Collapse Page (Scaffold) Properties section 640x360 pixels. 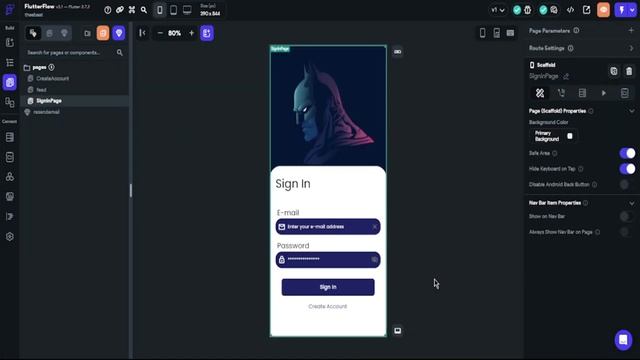click(631, 111)
